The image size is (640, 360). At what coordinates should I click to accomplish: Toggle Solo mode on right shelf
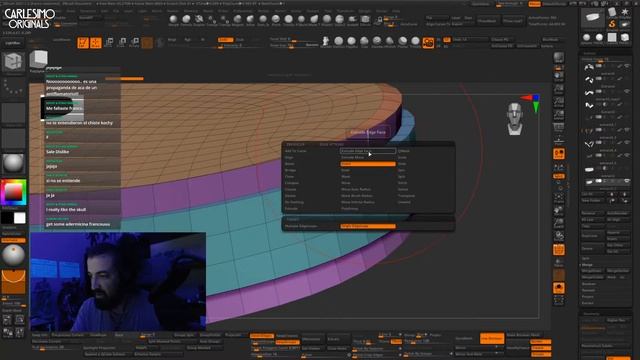pos(559,288)
